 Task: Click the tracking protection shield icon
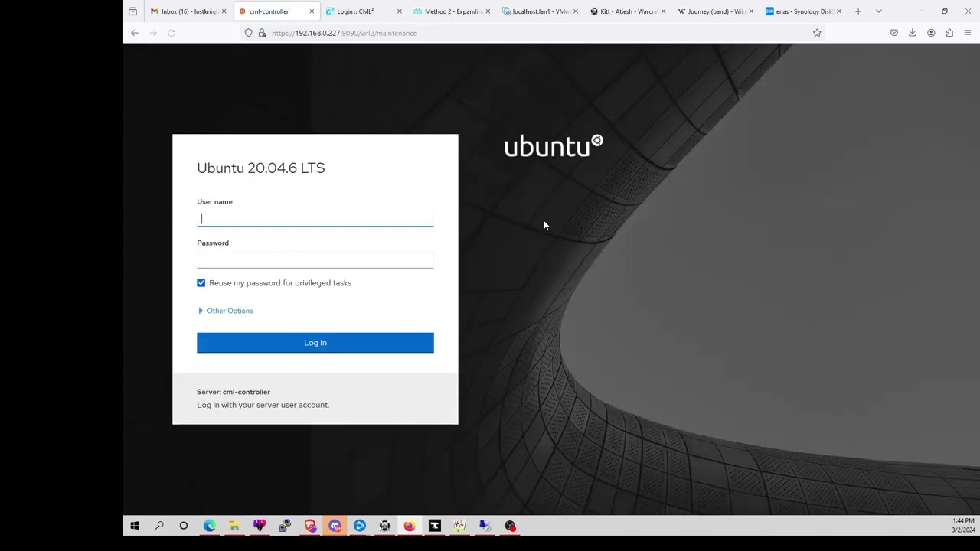[248, 33]
